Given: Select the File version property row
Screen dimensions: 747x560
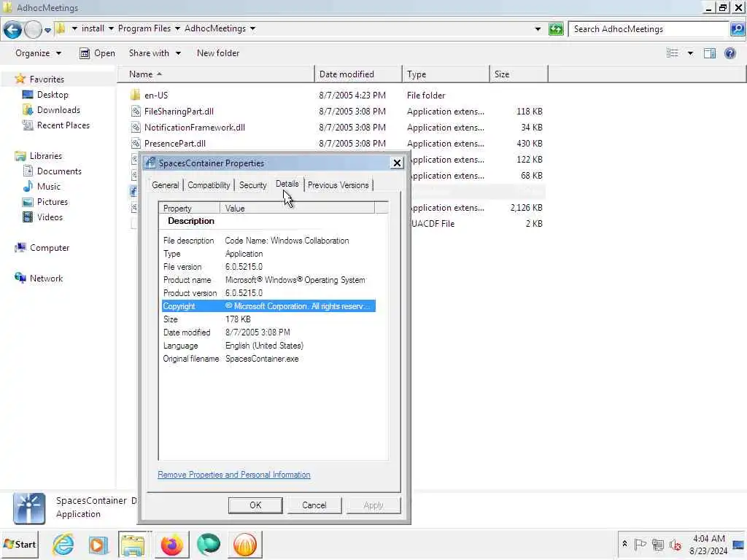Looking at the screenshot, I should 268,267.
